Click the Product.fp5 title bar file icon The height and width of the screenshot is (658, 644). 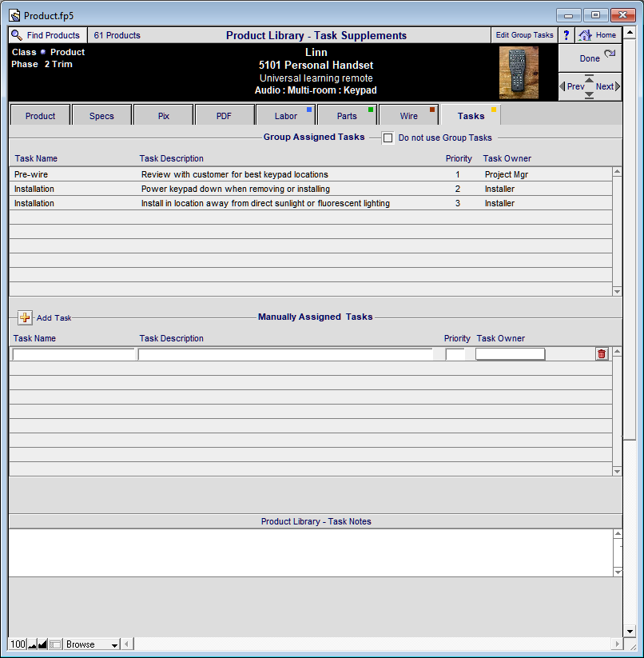click(14, 16)
